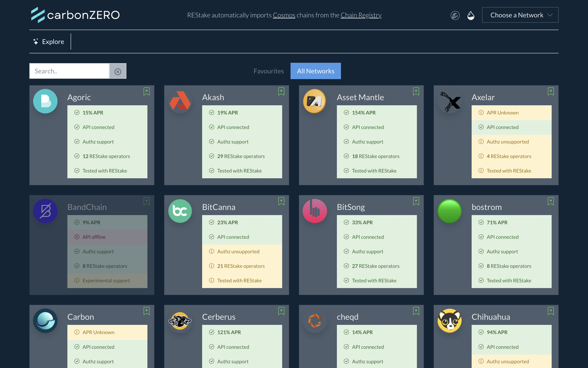
Task: Click BandChain's 'Experimental support' row
Action: [107, 281]
